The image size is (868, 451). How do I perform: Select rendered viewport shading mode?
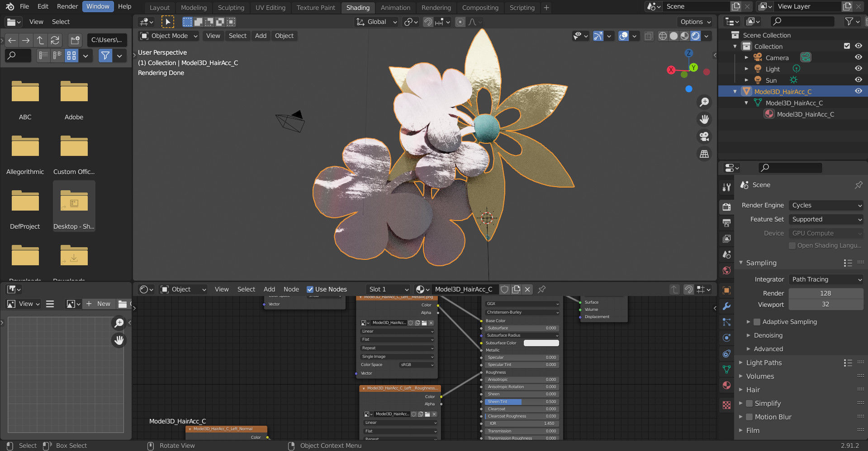pyautogui.click(x=696, y=36)
